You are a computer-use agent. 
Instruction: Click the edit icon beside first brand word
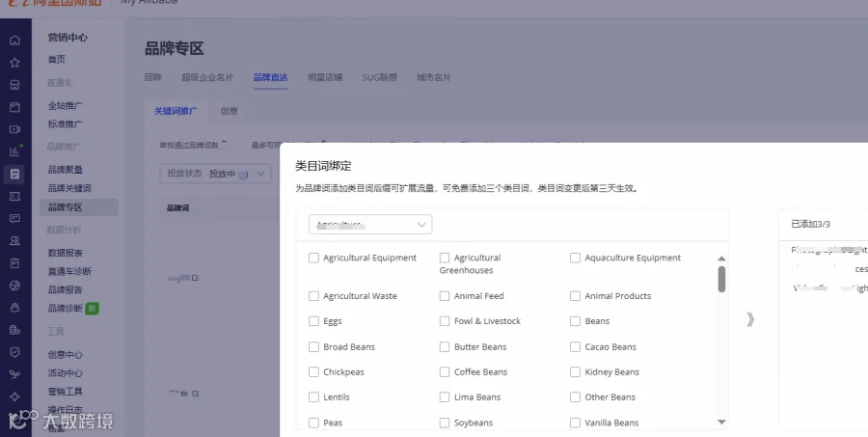point(195,278)
